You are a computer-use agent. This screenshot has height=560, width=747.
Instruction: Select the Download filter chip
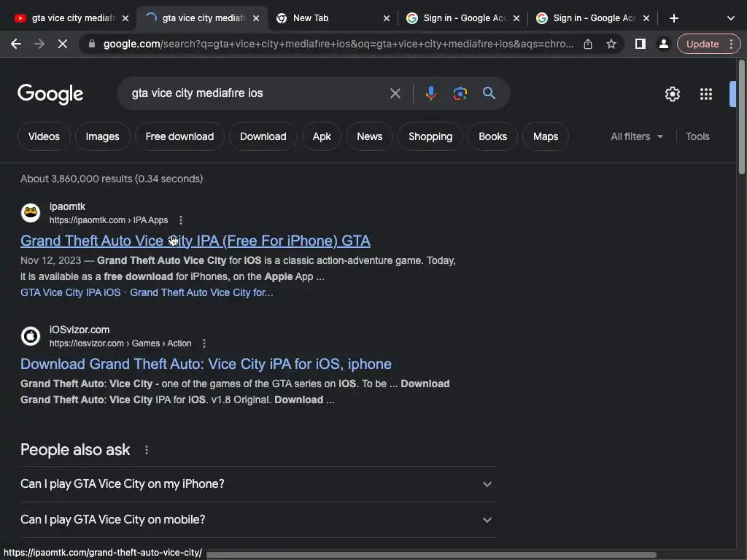(x=263, y=136)
